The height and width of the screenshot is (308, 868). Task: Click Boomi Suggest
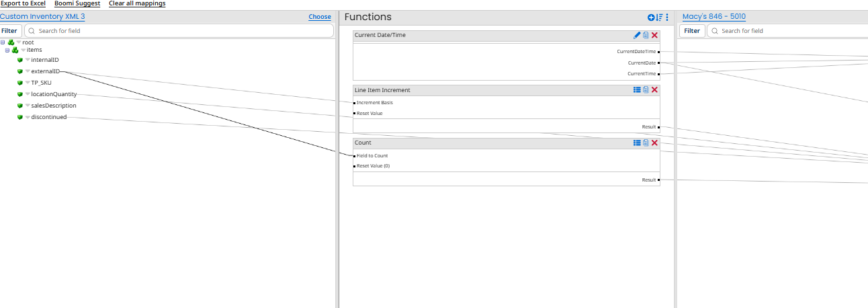pos(77,3)
